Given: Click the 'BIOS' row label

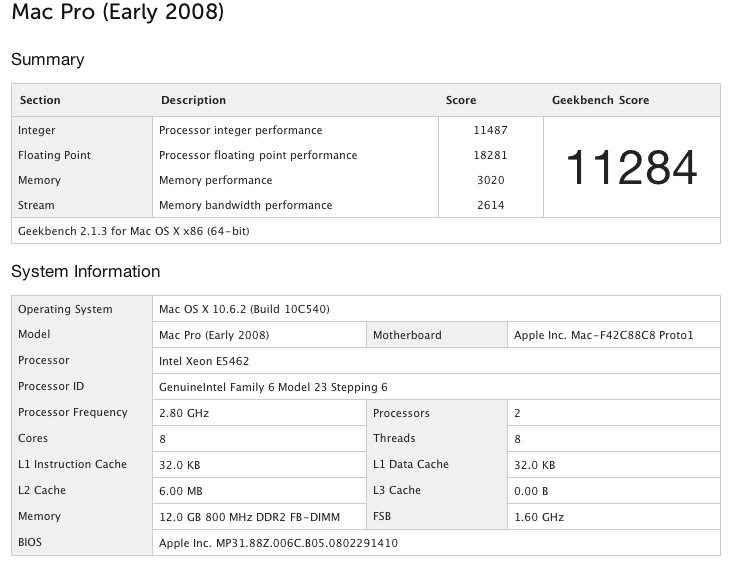Looking at the screenshot, I should [x=30, y=543].
